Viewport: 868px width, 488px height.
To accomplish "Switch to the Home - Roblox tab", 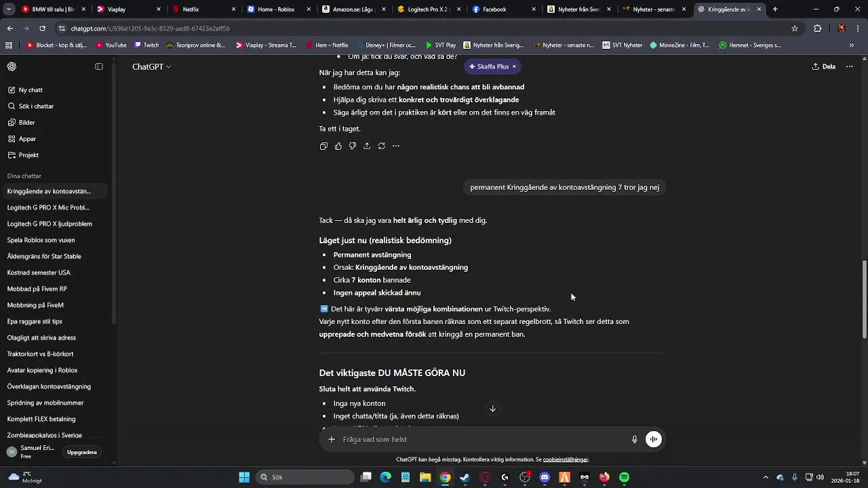I will point(278,9).
